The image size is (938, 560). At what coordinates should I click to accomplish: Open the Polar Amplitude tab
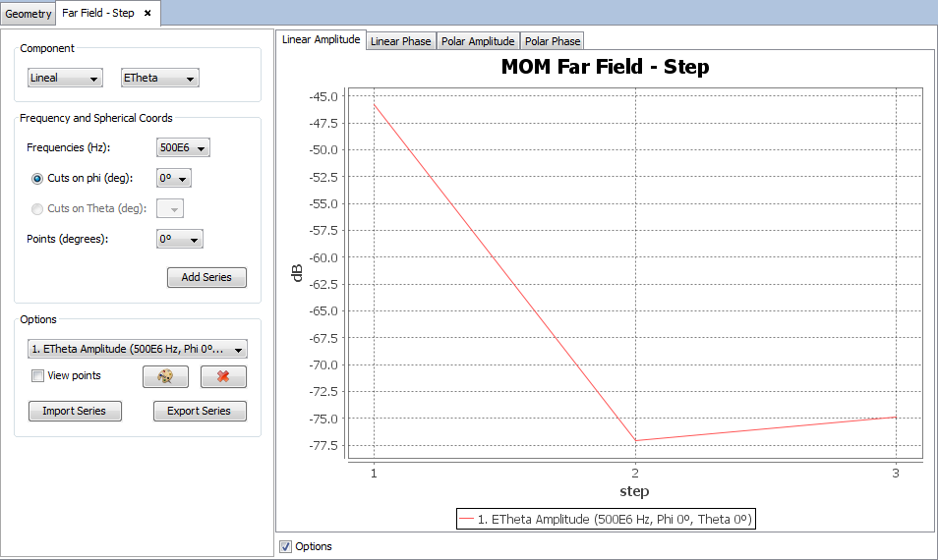pos(478,41)
